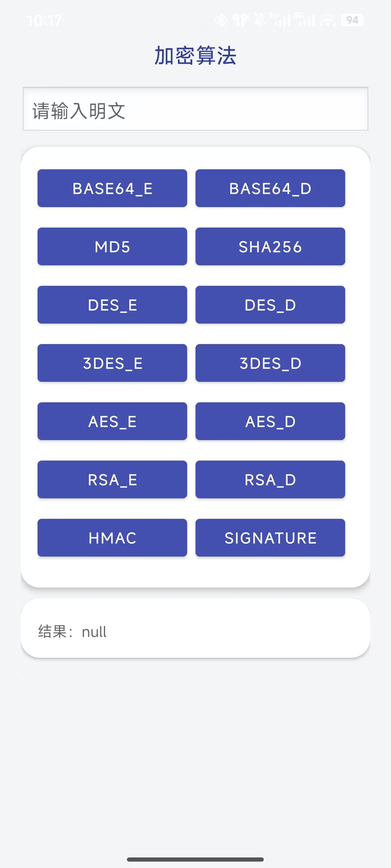Generate an HMAC with HMAC button

pos(112,538)
